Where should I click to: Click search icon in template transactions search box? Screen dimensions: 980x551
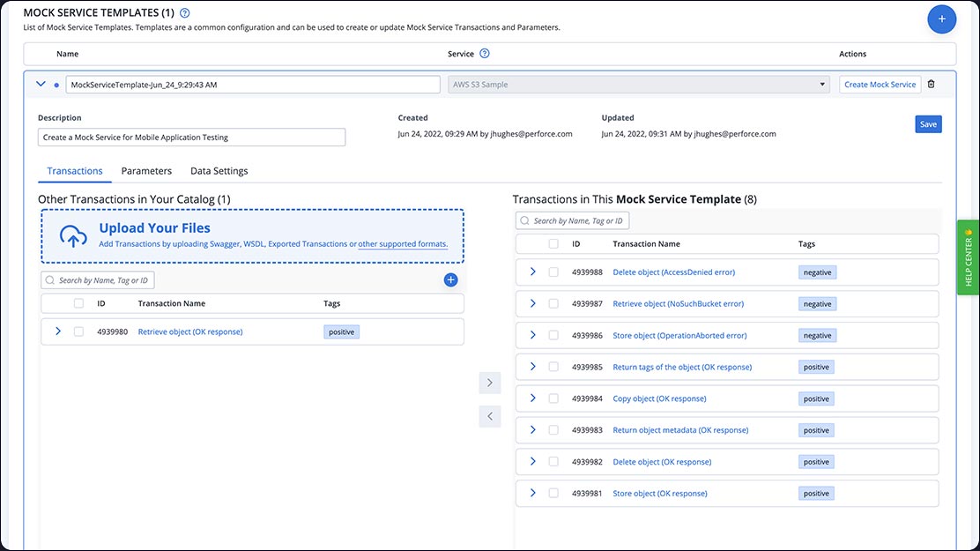point(525,220)
